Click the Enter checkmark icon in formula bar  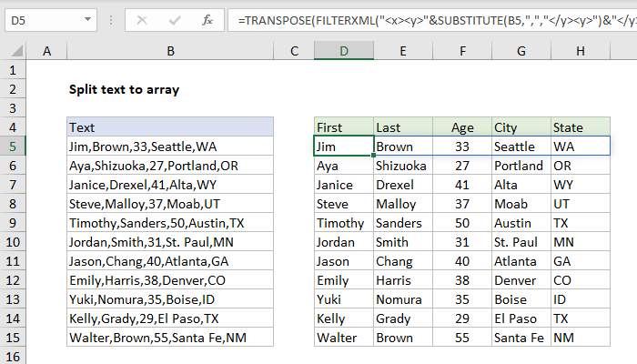(176, 19)
